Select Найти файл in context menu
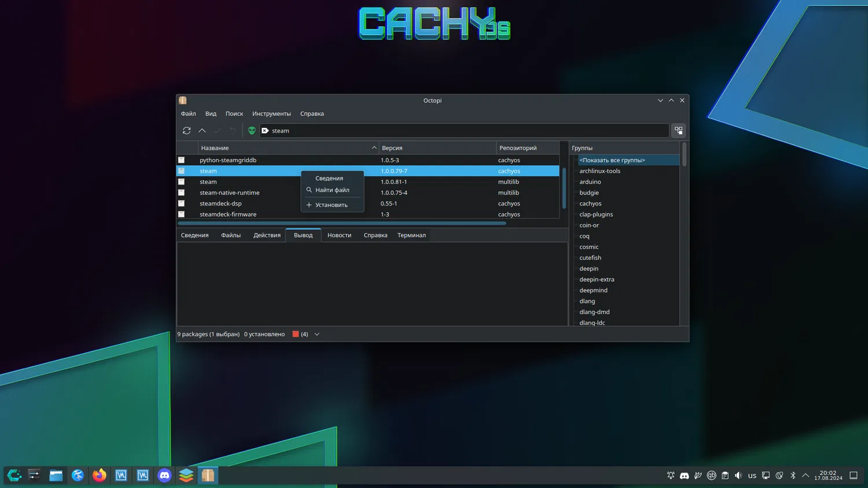 (332, 190)
